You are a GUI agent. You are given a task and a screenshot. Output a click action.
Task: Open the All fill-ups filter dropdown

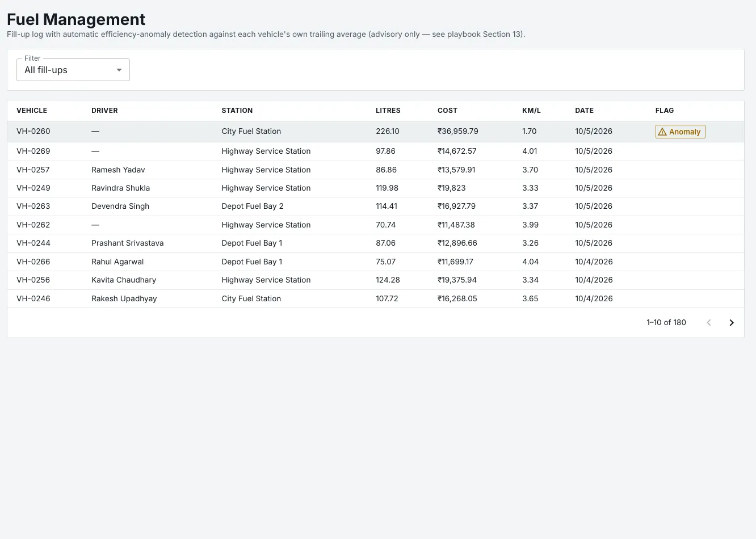[73, 70]
